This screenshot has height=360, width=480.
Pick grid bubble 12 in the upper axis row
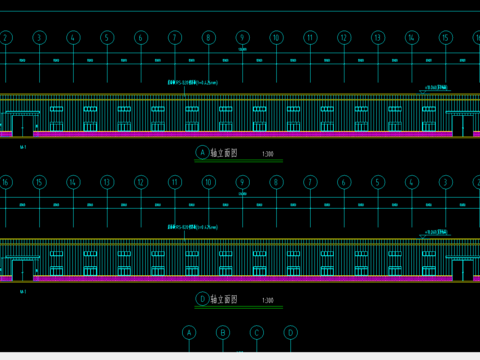pos(344,38)
